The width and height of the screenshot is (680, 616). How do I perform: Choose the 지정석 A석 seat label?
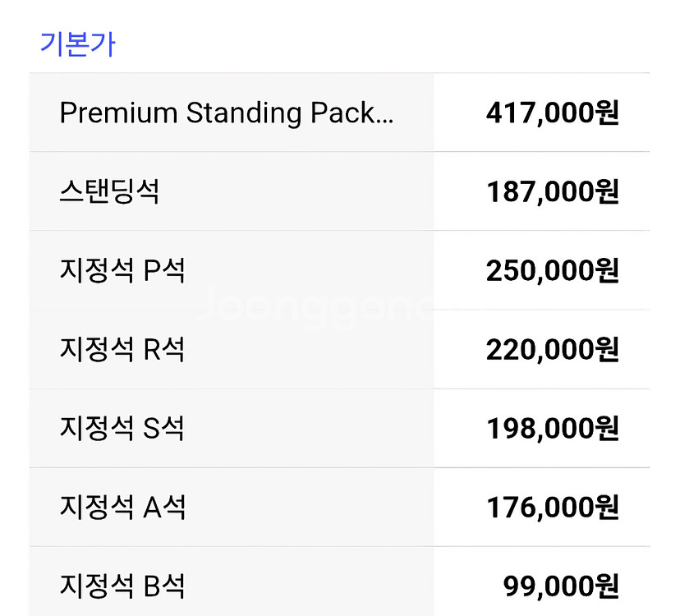[x=122, y=507]
